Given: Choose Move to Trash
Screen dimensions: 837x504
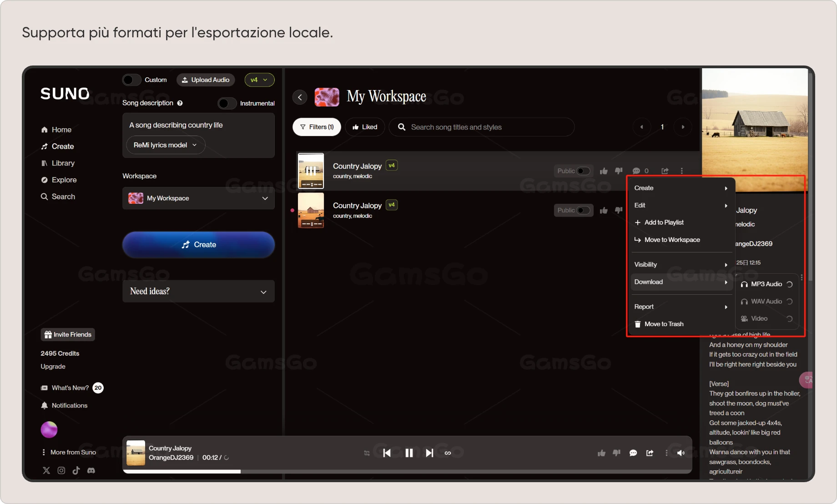Looking at the screenshot, I should (x=681, y=324).
